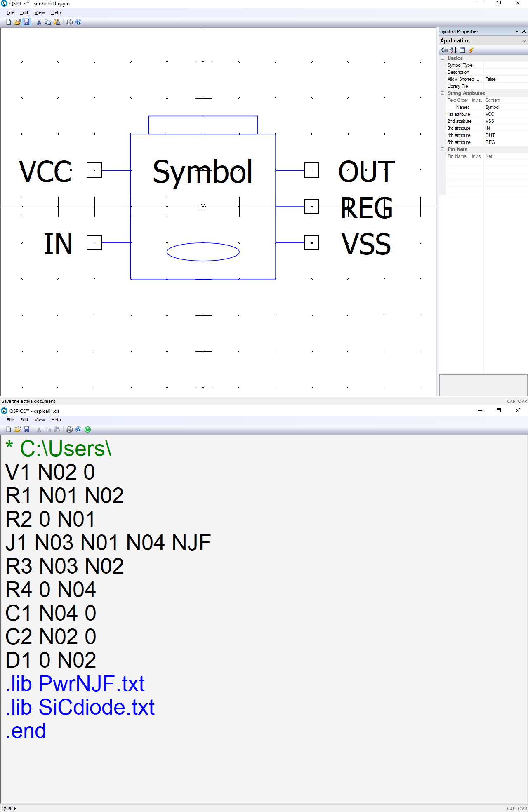
Task: Select the 4th attribute value OUT
Action: (x=506, y=135)
